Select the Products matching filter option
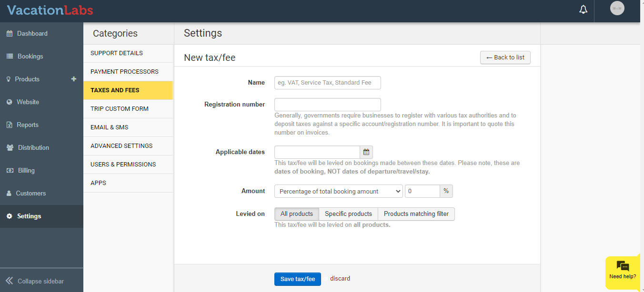 coord(416,214)
